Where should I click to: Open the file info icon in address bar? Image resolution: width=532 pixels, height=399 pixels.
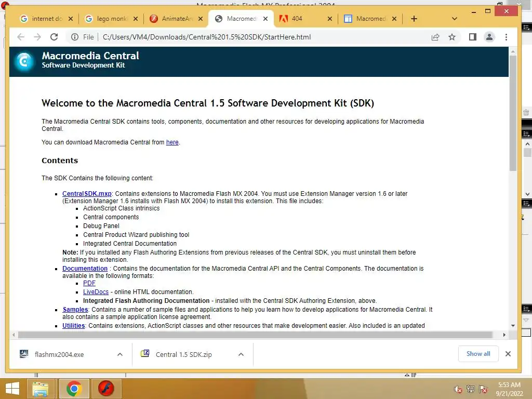click(75, 37)
